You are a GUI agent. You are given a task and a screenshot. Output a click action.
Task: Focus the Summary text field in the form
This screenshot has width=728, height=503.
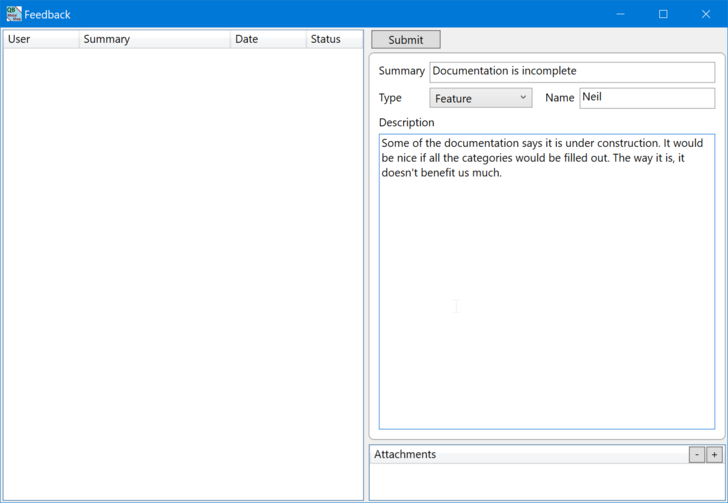571,72
